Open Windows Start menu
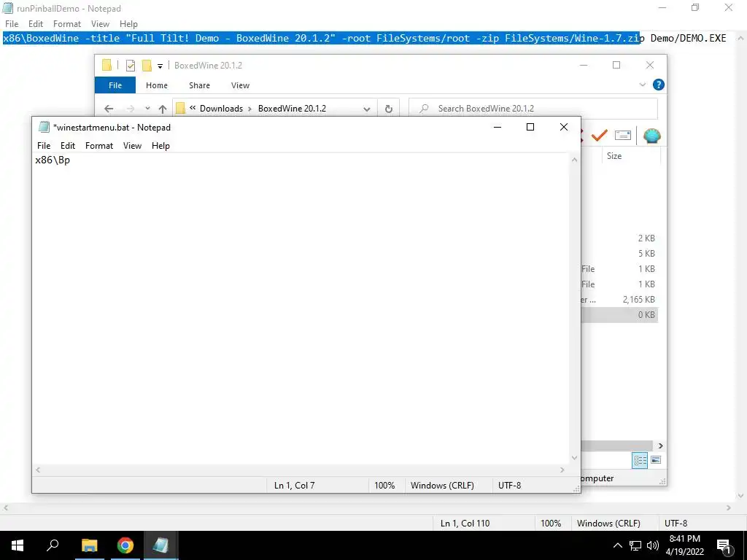The width and height of the screenshot is (747, 560). 18,545
